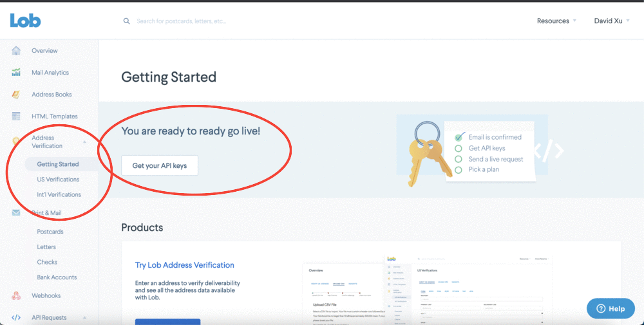Collapse the Address Verification section
Viewport: 644px width, 325px height.
(x=84, y=142)
